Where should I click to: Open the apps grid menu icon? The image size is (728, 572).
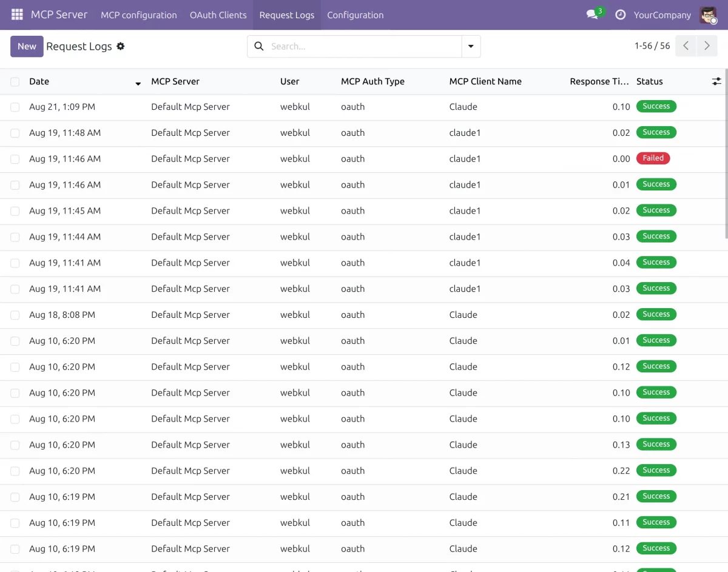[x=17, y=15]
